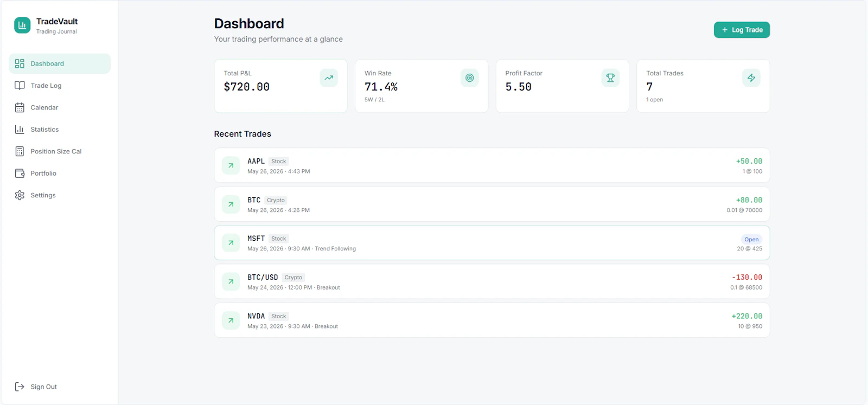The width and height of the screenshot is (868, 405).
Task: Click the AAPL ticker symbol
Action: click(256, 161)
